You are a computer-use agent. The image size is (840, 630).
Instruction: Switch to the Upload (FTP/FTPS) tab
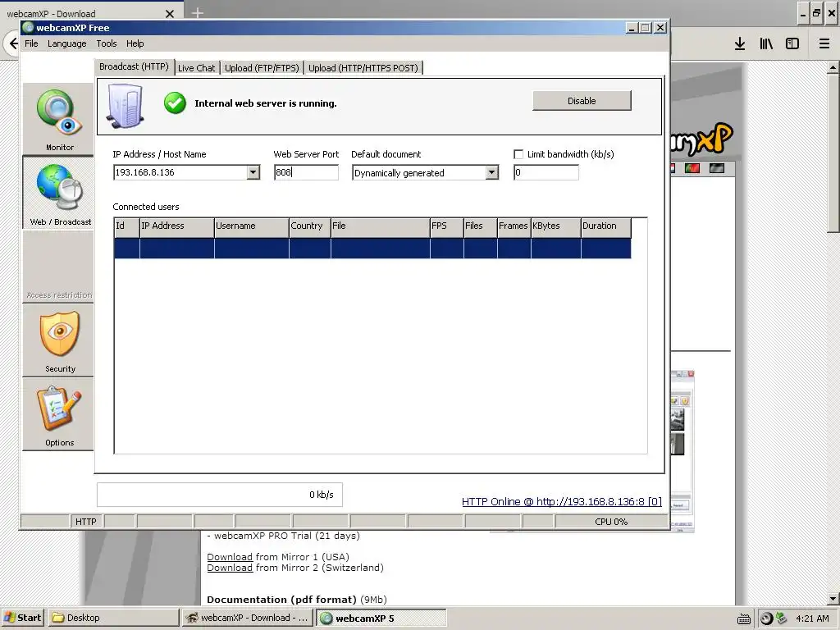[x=262, y=68]
